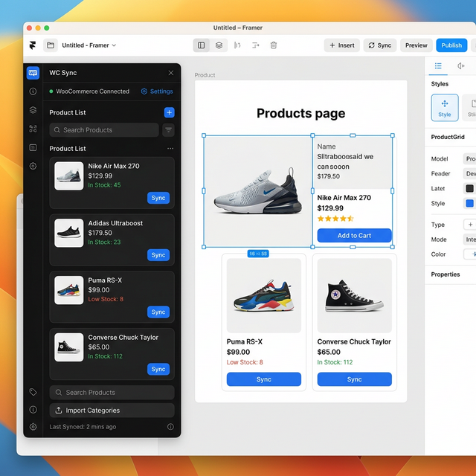This screenshot has width=476, height=476.
Task: Select the WC Sync plugin icon in sidebar
Action: click(x=33, y=73)
